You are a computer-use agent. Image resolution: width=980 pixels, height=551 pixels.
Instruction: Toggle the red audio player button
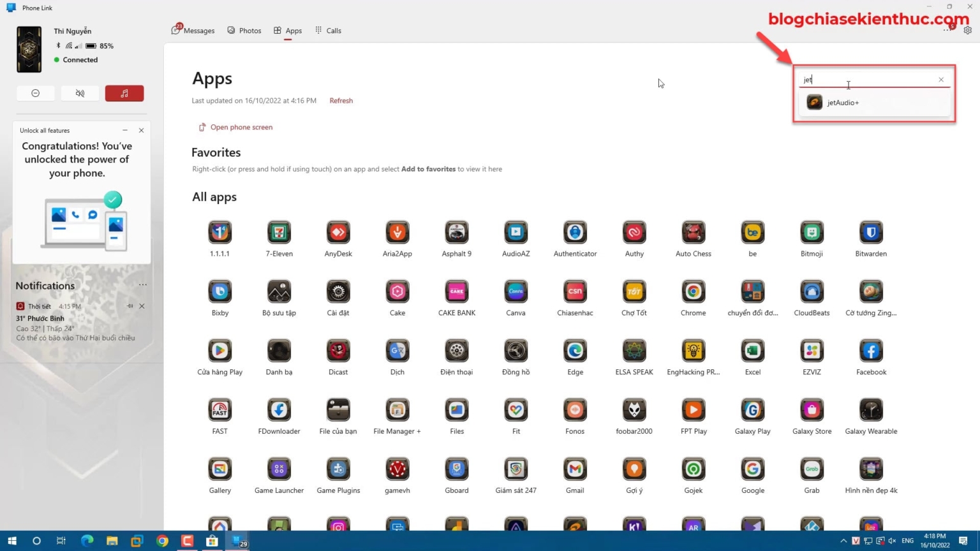124,94
